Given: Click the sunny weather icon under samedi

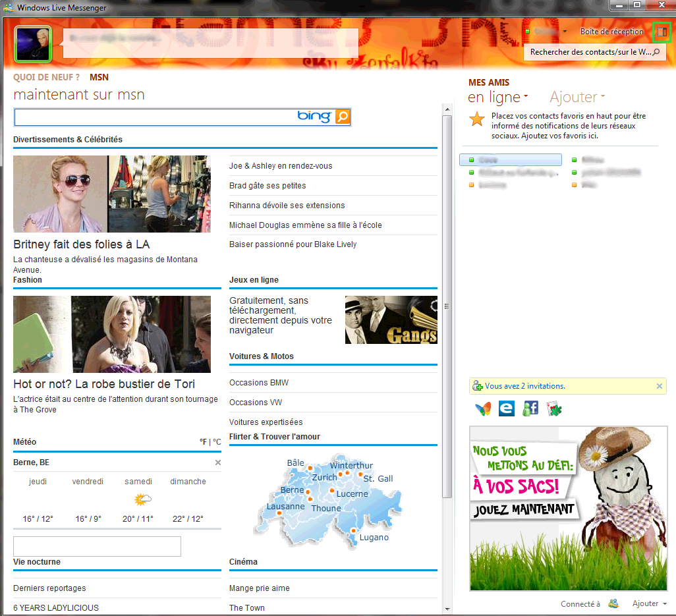Looking at the screenshot, I should pyautogui.click(x=143, y=499).
